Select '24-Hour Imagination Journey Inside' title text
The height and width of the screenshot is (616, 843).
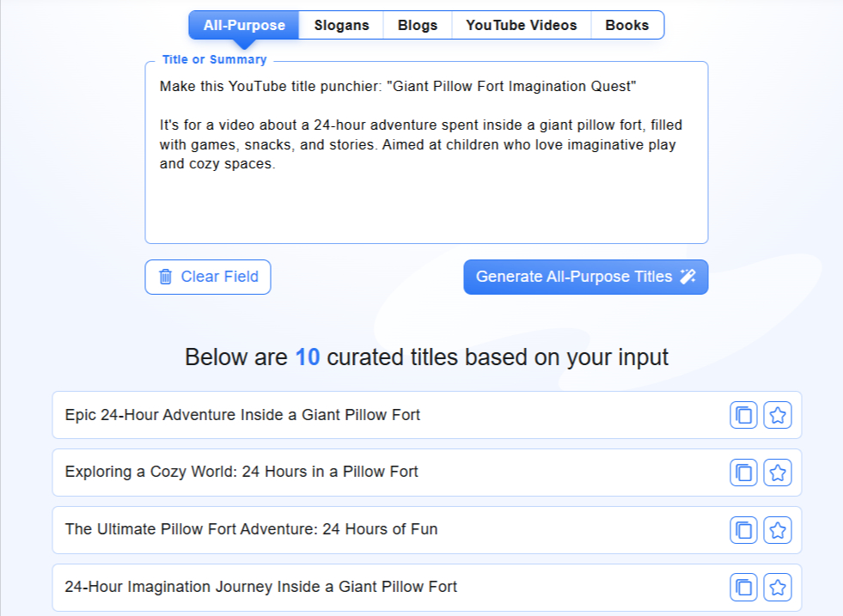click(x=260, y=587)
